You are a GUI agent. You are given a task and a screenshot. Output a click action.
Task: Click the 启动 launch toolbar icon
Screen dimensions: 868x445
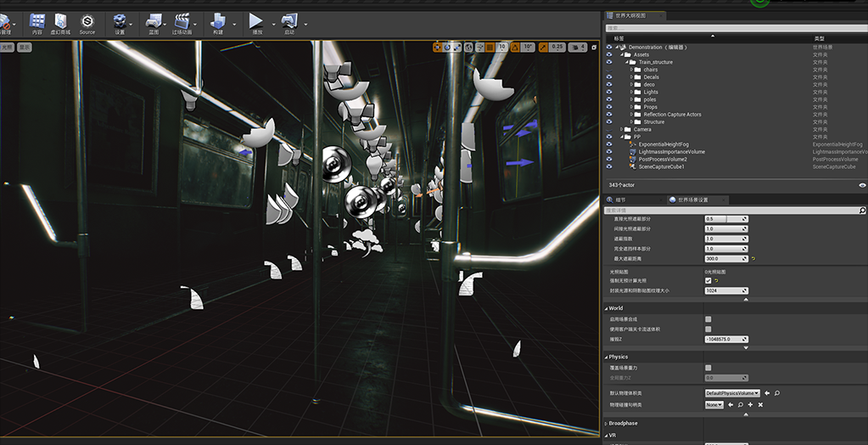click(x=290, y=21)
